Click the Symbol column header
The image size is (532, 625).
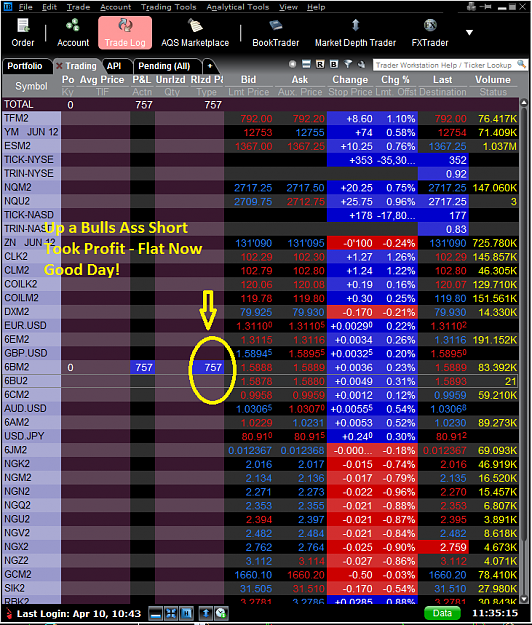[31, 86]
